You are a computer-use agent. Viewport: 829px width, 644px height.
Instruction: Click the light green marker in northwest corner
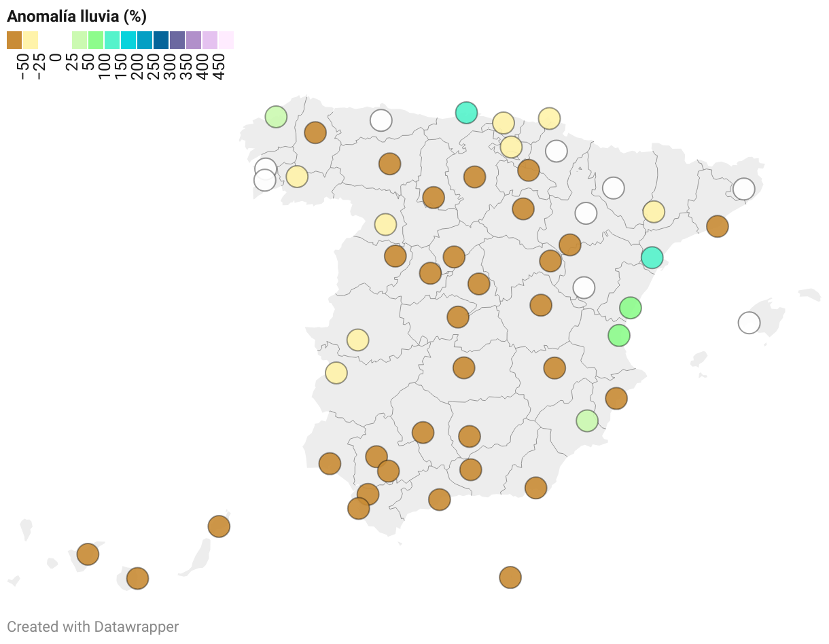tap(276, 117)
